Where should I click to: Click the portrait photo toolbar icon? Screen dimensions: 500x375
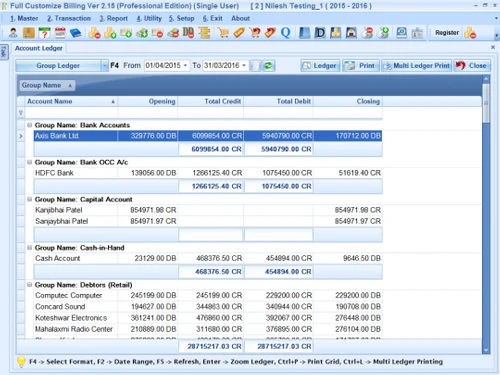tap(351, 33)
